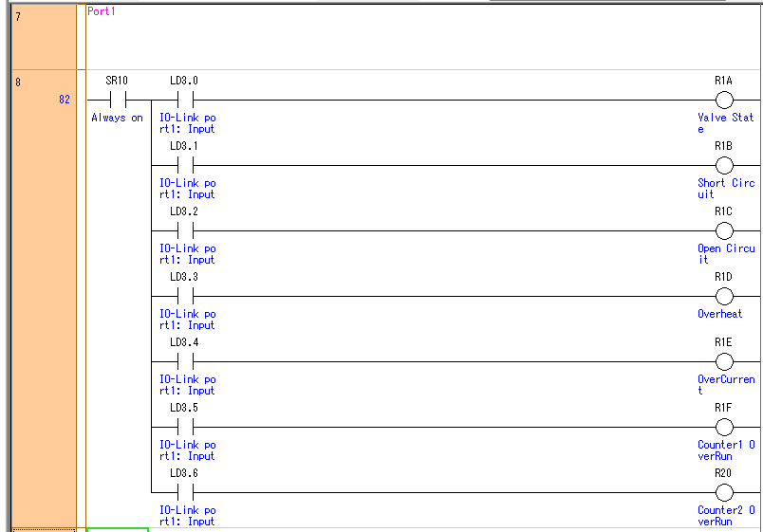Click IO-Link port1 Input comment under LD3.6
This screenshot has width=763, height=532.
coord(187,516)
